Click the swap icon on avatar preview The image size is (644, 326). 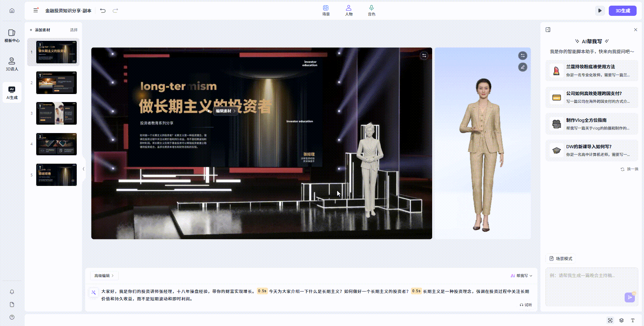click(523, 56)
